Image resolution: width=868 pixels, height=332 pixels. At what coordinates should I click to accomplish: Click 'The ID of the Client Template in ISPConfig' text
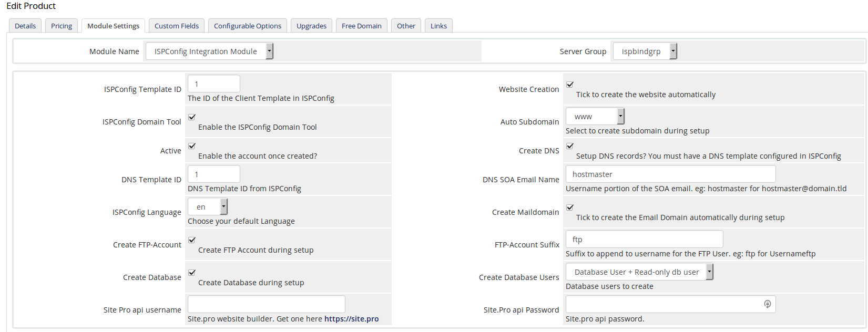(261, 98)
